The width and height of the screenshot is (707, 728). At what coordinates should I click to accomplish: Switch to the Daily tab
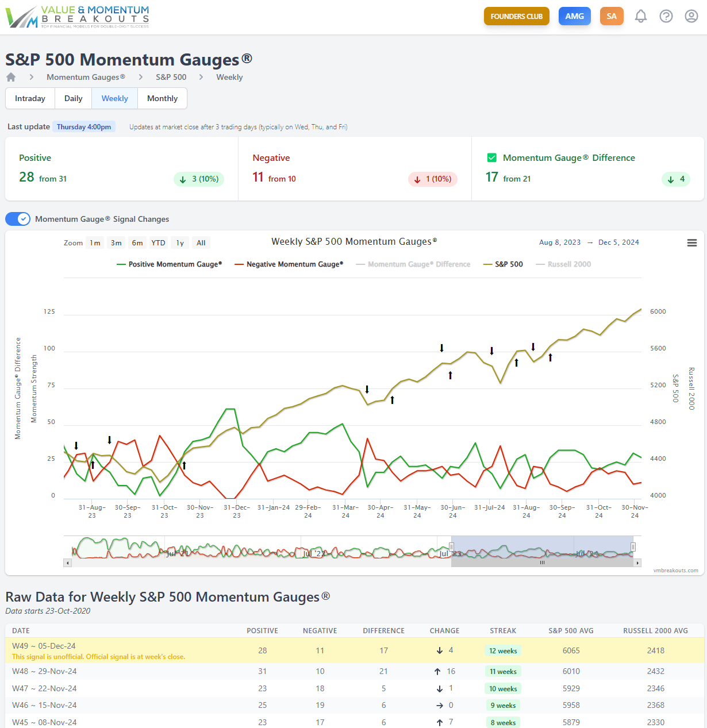coord(73,98)
